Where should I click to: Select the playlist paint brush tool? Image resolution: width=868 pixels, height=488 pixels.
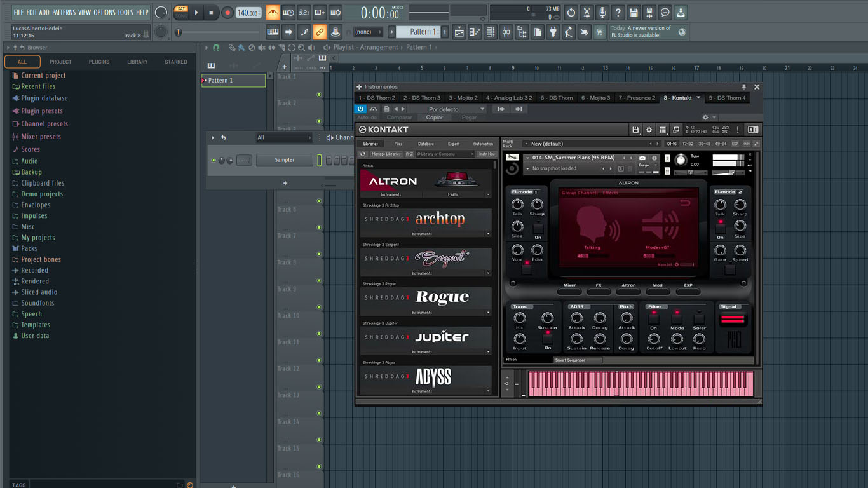(241, 48)
